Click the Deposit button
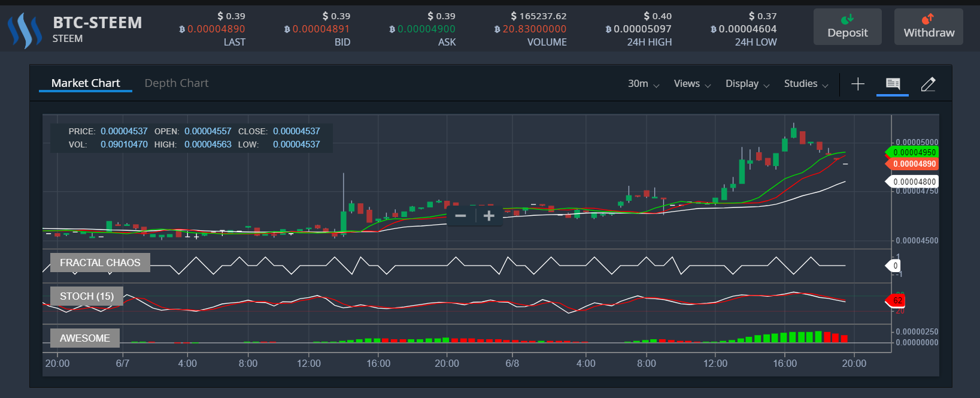Image resolution: width=980 pixels, height=398 pixels. pyautogui.click(x=847, y=26)
